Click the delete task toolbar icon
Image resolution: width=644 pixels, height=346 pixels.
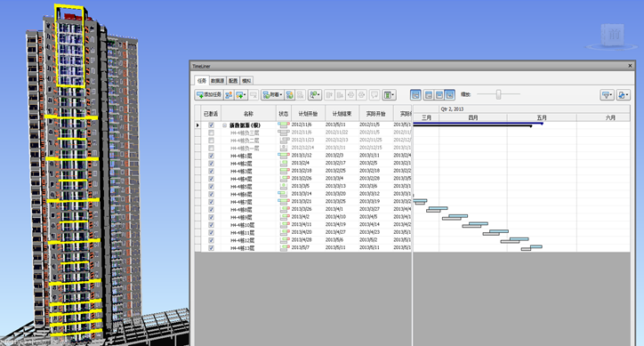pyautogui.click(x=254, y=95)
